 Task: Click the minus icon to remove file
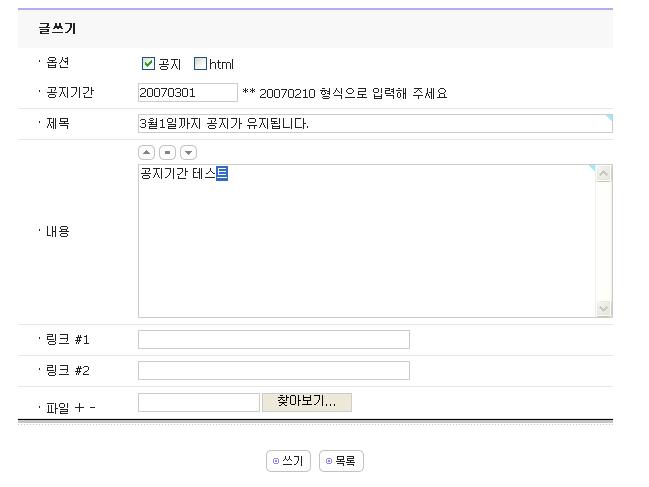[92, 408]
